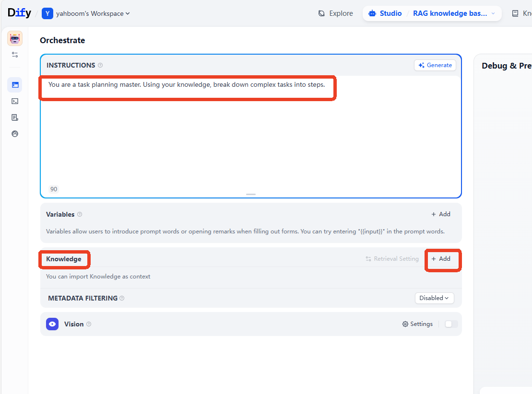Screen dimensions: 532x394
Task: Click the Variables help question icon
Action: pyautogui.click(x=80, y=214)
